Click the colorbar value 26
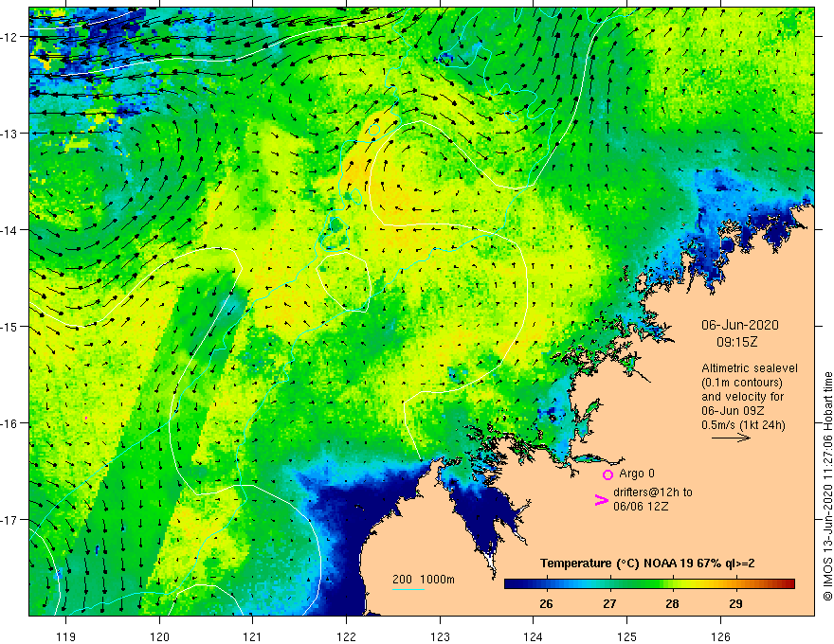 [x=546, y=604]
